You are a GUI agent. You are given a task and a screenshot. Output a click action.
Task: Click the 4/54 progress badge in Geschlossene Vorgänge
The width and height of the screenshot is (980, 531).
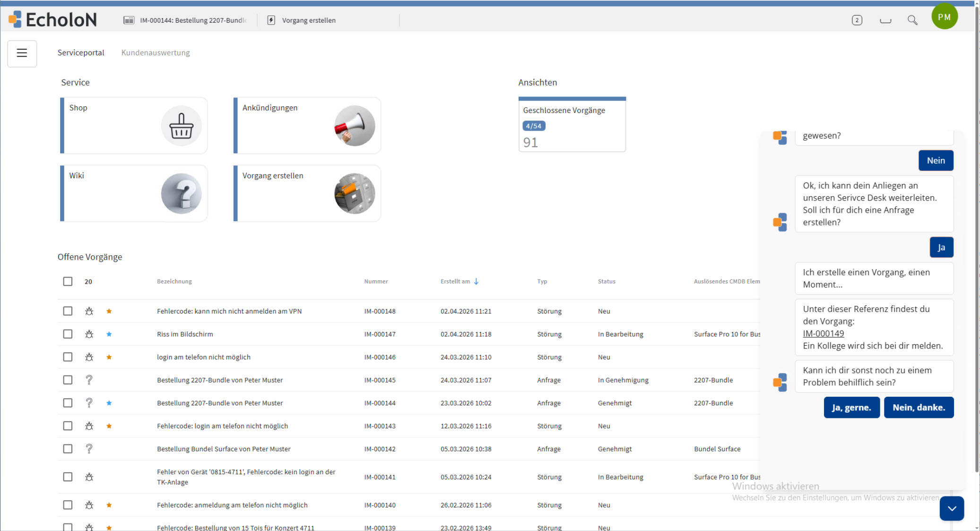534,126
